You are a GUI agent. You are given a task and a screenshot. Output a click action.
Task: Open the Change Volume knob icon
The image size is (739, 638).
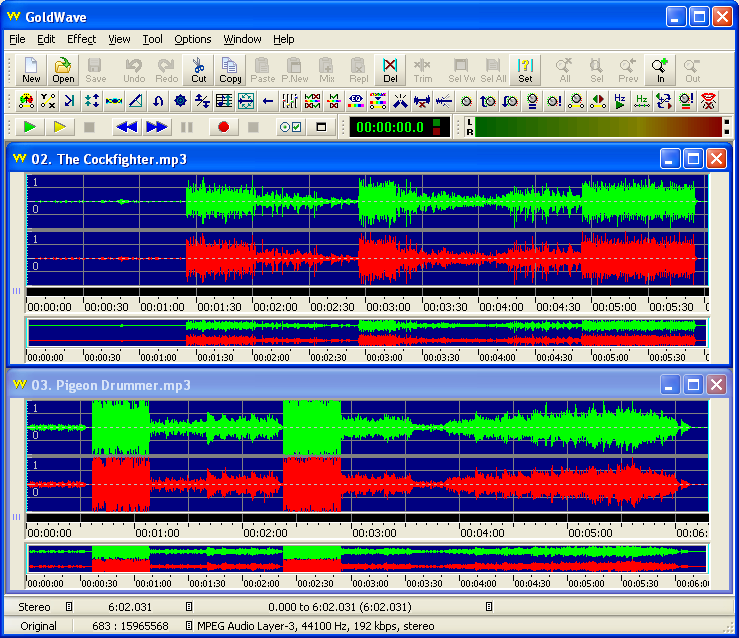pos(467,101)
